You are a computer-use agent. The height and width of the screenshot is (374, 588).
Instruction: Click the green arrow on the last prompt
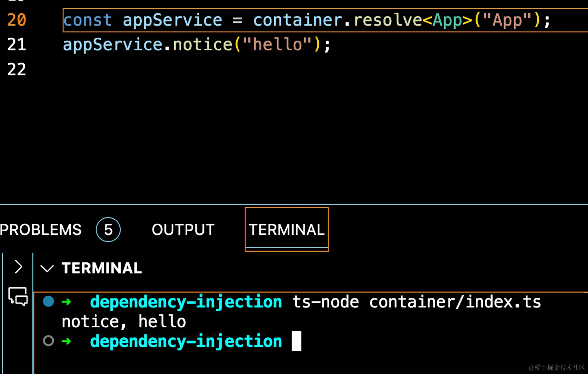(67, 341)
